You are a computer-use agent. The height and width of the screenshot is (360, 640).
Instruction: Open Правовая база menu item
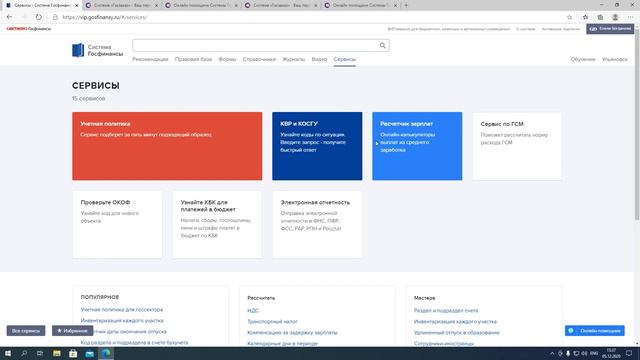193,59
